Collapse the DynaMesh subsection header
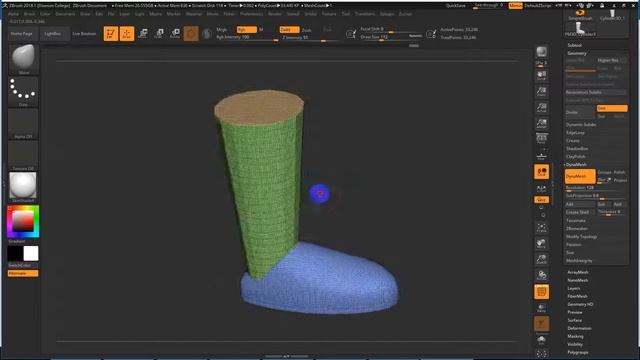 coord(576,164)
